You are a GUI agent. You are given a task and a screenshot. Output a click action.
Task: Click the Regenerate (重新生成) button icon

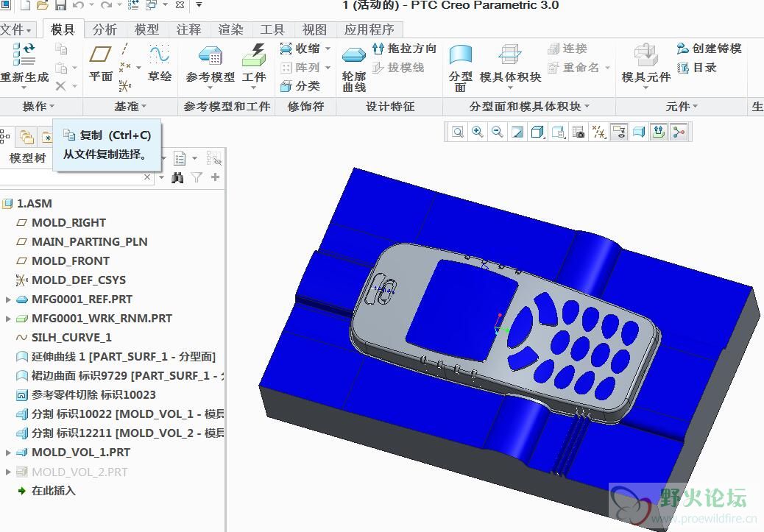[24, 54]
